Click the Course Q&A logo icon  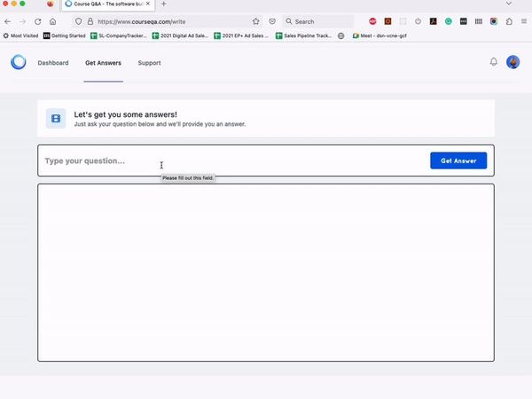point(19,62)
